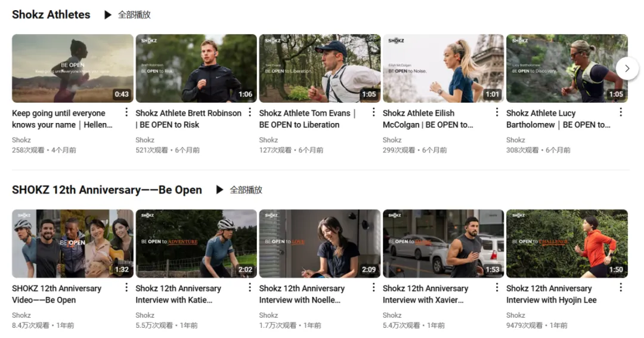Screen dimensions: 644x338
Task: Open options menu for Xavier interview video
Action: (x=497, y=287)
